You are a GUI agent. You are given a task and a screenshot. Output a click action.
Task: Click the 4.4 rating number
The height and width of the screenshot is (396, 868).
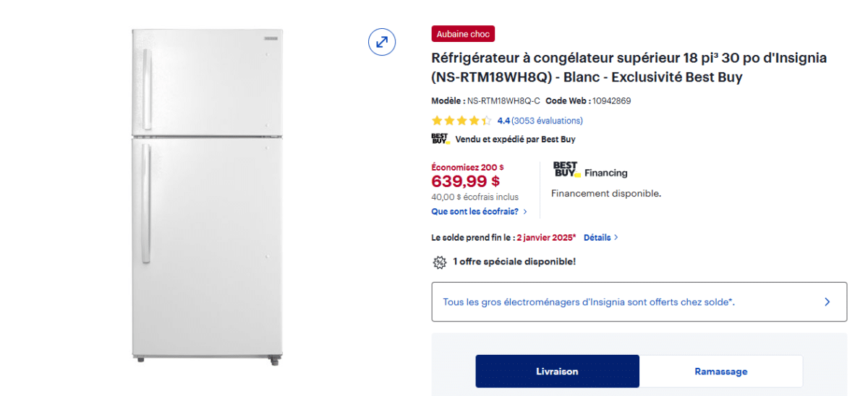(x=503, y=121)
